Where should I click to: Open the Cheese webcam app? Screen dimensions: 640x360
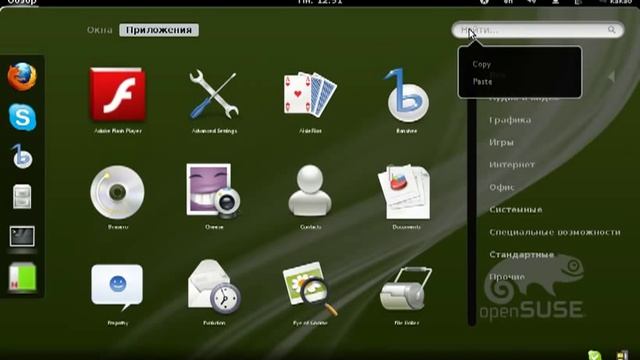click(x=213, y=191)
